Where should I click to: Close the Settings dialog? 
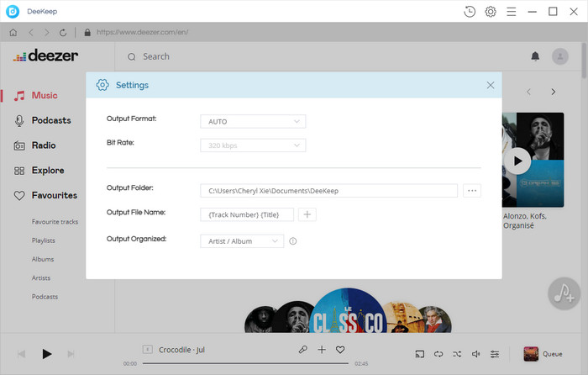(x=490, y=85)
